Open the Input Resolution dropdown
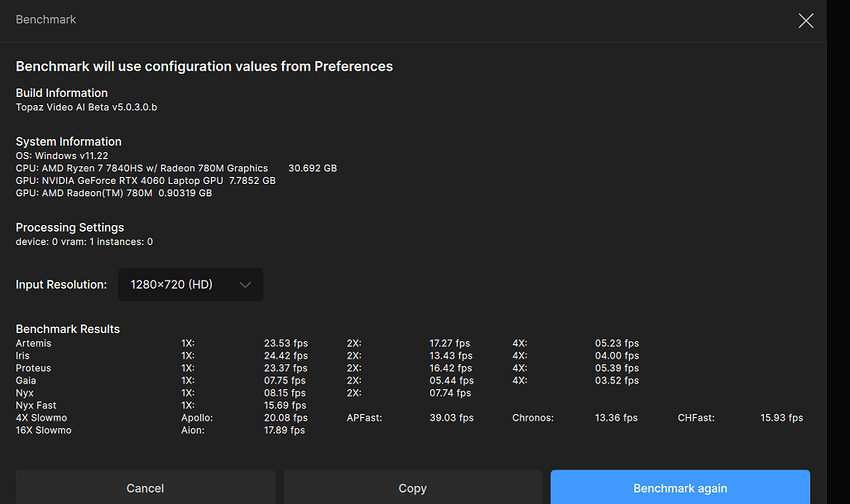850x504 pixels. coord(190,285)
